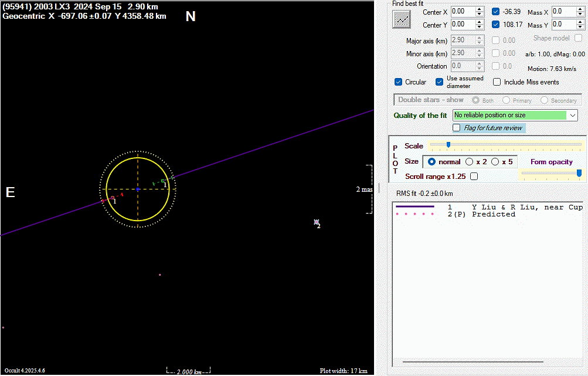Click into the Mass X value field
This screenshot has width=588, height=376.
(564, 12)
